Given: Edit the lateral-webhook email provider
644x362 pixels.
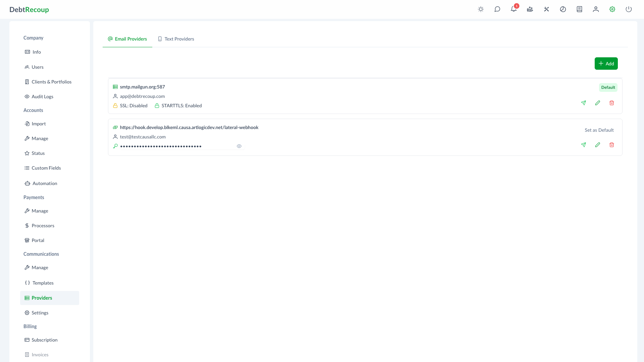Looking at the screenshot, I should click(x=598, y=145).
